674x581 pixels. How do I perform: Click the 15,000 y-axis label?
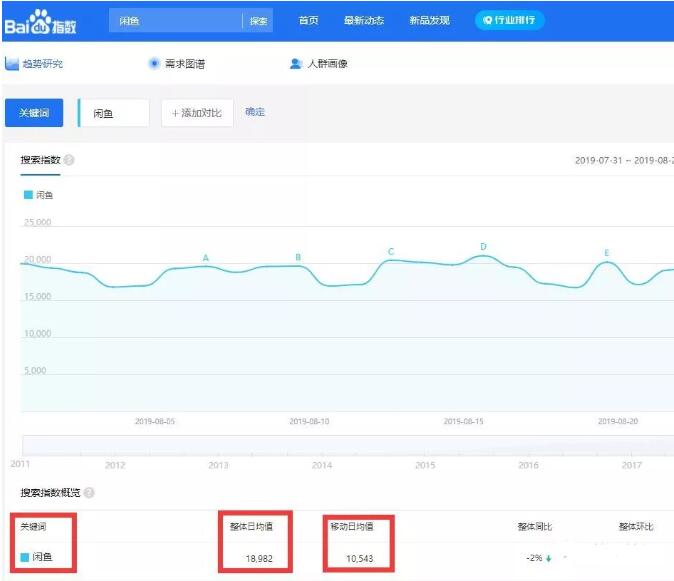(x=37, y=297)
